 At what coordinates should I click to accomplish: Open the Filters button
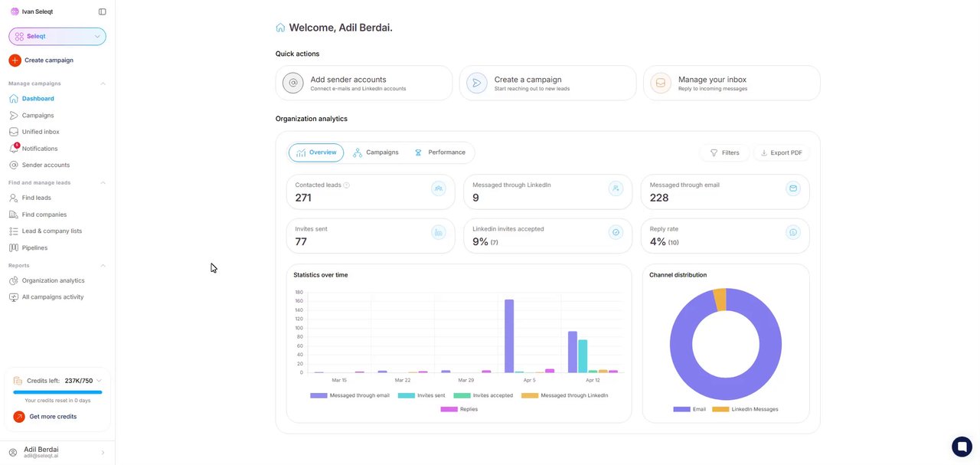[724, 152]
